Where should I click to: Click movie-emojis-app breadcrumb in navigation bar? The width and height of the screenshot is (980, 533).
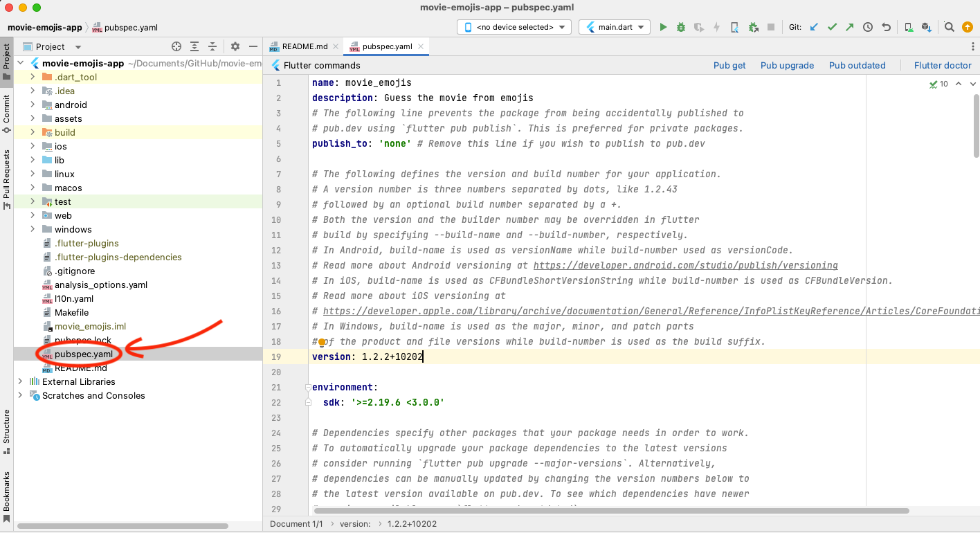[44, 28]
